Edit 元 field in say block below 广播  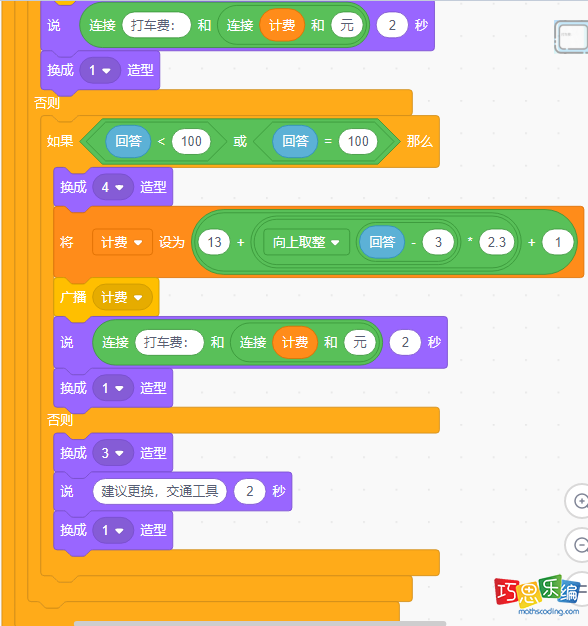click(x=360, y=343)
